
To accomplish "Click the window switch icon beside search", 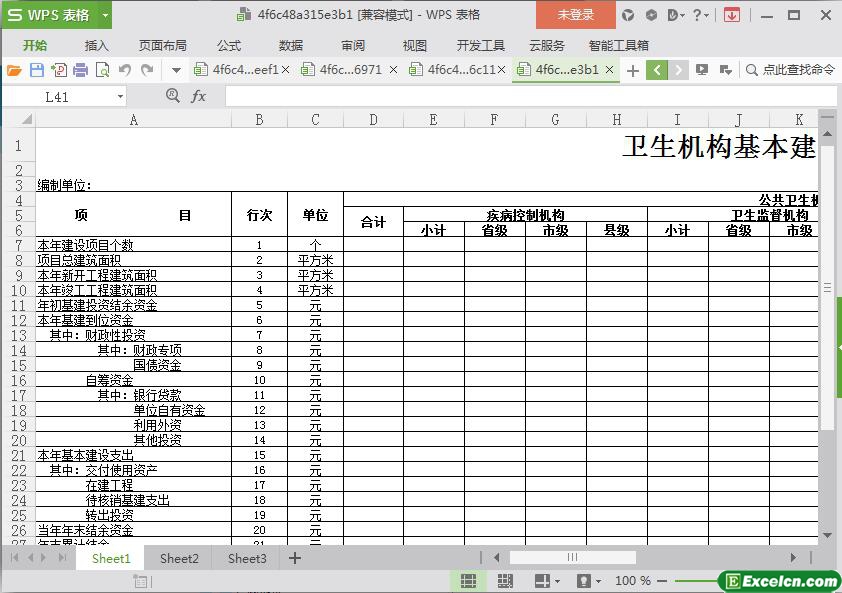I will tap(725, 70).
